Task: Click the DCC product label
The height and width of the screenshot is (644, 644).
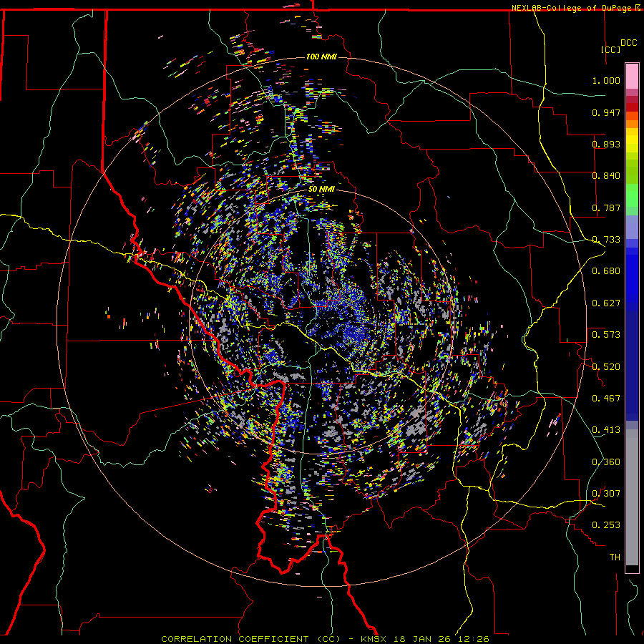Action: 628,43
